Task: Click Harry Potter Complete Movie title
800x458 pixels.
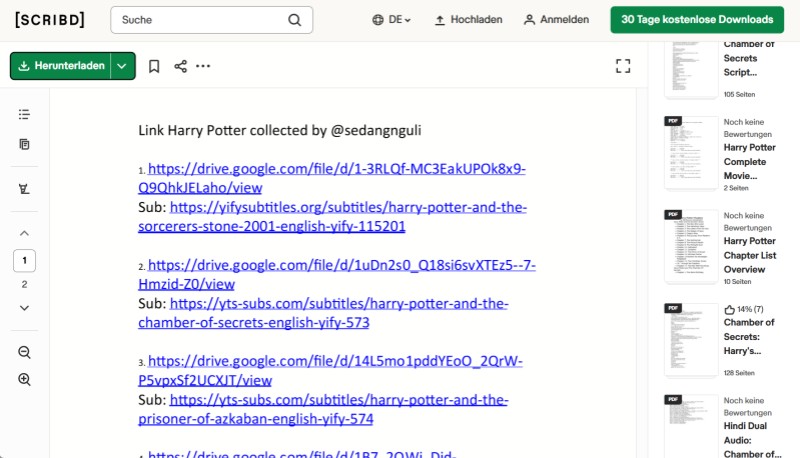Action: [x=749, y=162]
